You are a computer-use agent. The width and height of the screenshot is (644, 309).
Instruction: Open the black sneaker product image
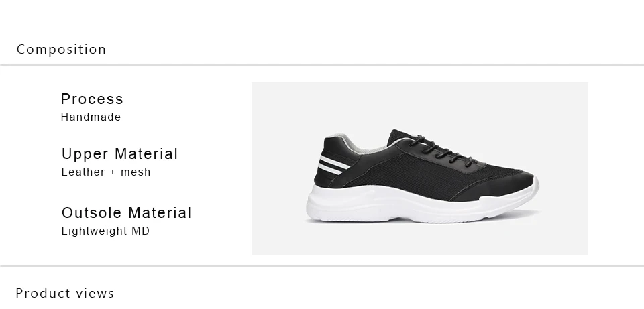420,168
